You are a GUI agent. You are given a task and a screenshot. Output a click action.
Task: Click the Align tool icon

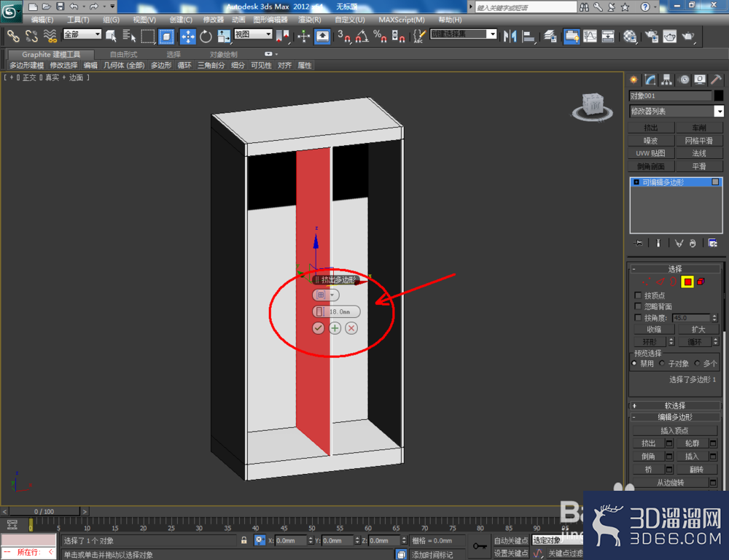click(529, 36)
